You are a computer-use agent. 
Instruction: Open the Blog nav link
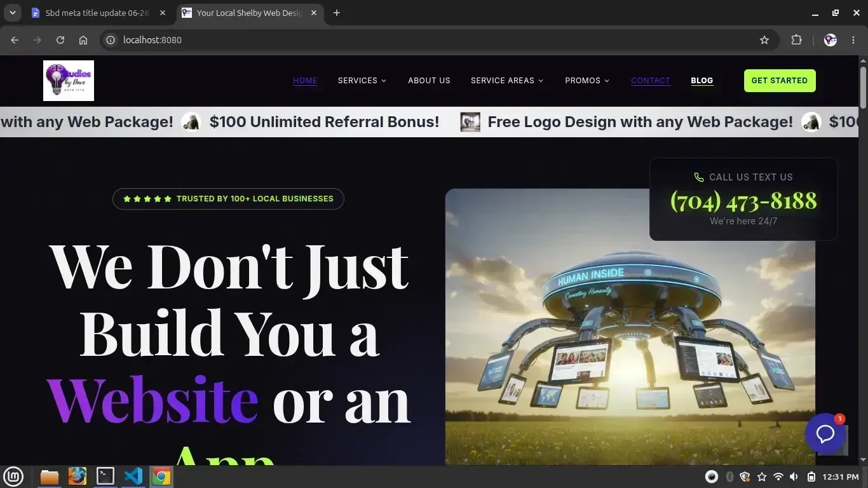(702, 81)
